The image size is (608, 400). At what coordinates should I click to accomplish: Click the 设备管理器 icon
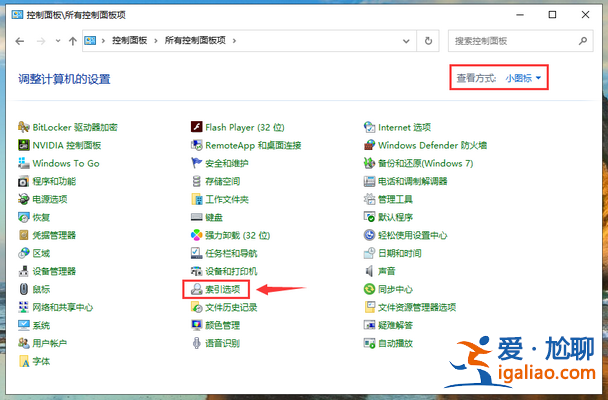(x=23, y=272)
